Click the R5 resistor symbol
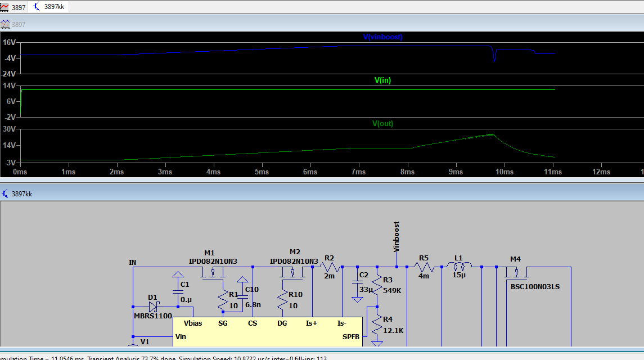 pyautogui.click(x=424, y=267)
